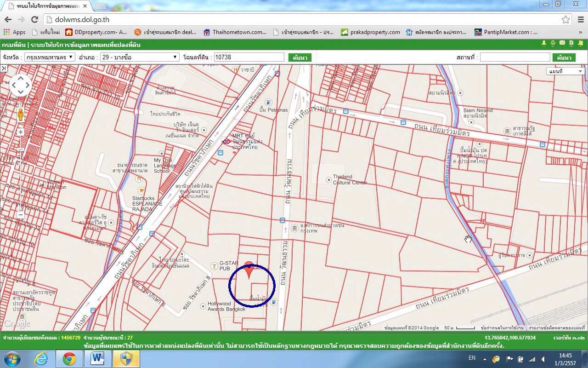
Task: Reload the page with the refresh icon
Action: click(x=34, y=19)
